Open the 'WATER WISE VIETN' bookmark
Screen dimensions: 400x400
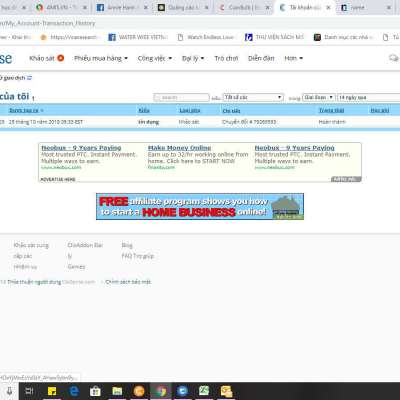click(x=138, y=37)
